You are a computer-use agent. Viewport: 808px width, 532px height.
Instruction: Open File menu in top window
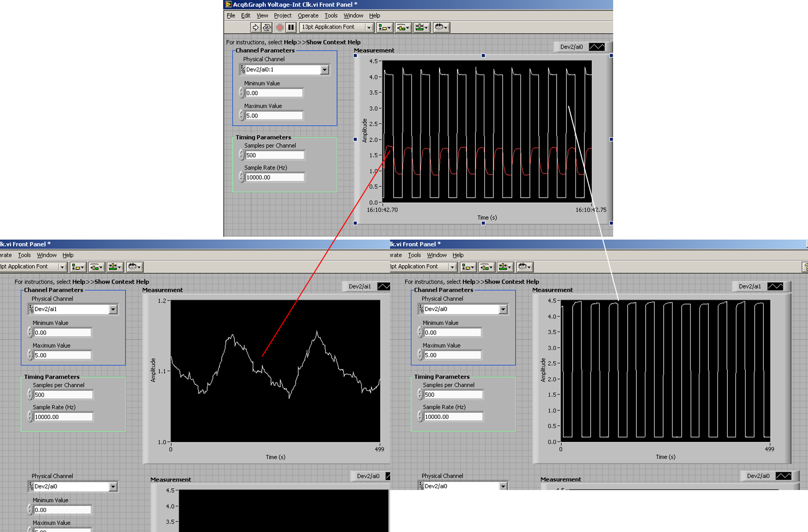click(x=231, y=16)
